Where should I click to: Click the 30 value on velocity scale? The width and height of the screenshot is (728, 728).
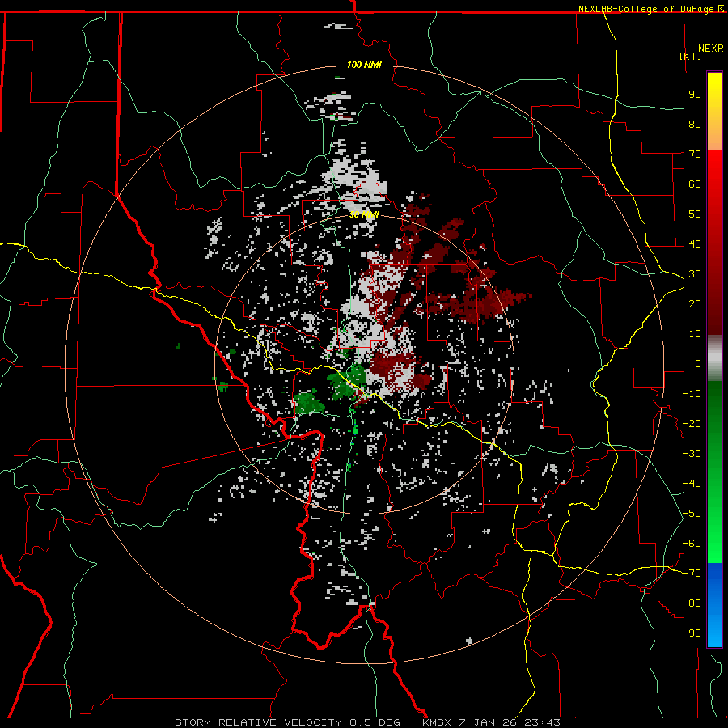(695, 274)
